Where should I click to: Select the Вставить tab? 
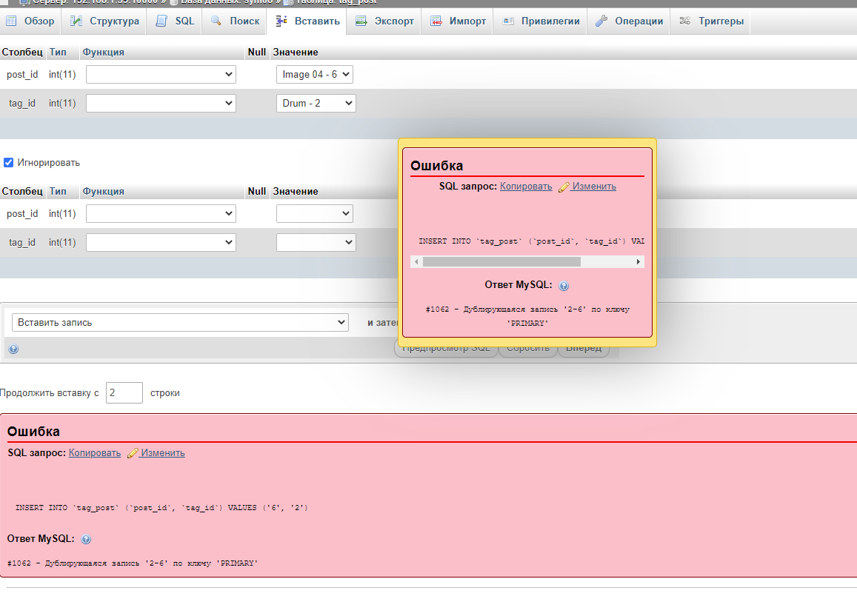click(307, 21)
